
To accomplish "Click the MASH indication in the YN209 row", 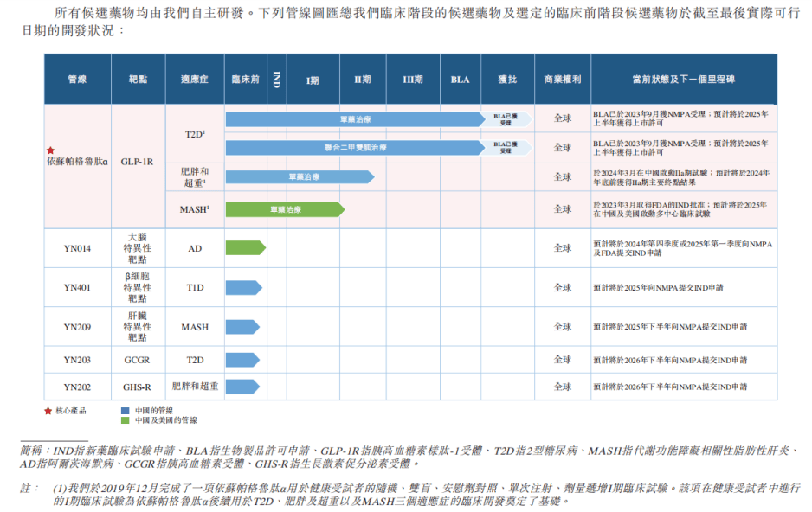I will coord(195,327).
